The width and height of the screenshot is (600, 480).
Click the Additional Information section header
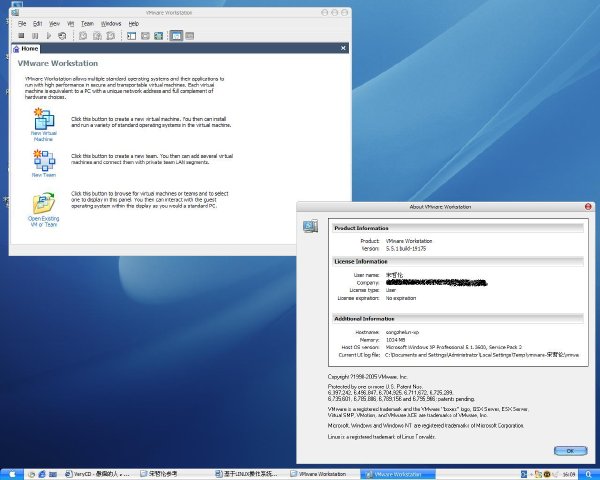click(x=458, y=319)
